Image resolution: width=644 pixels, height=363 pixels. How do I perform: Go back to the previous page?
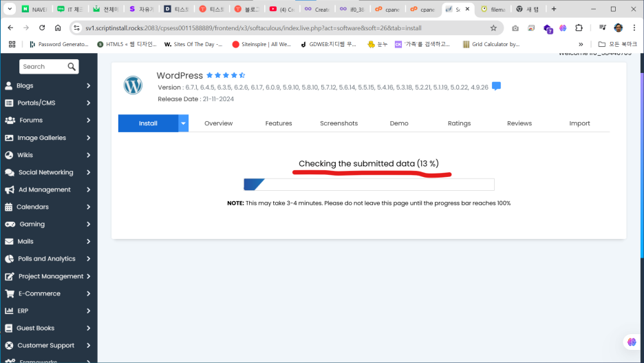coord(10,28)
